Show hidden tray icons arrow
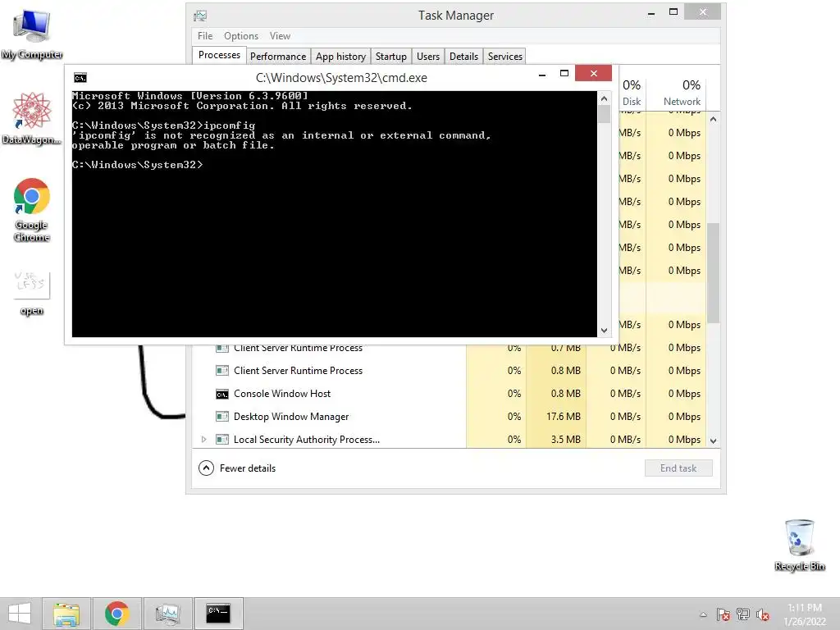 703,614
